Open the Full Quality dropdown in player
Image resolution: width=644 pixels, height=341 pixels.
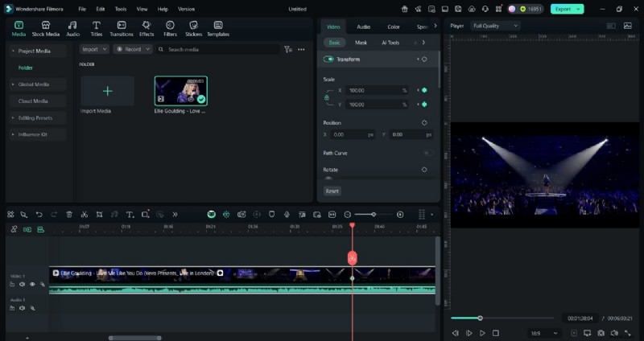point(494,26)
